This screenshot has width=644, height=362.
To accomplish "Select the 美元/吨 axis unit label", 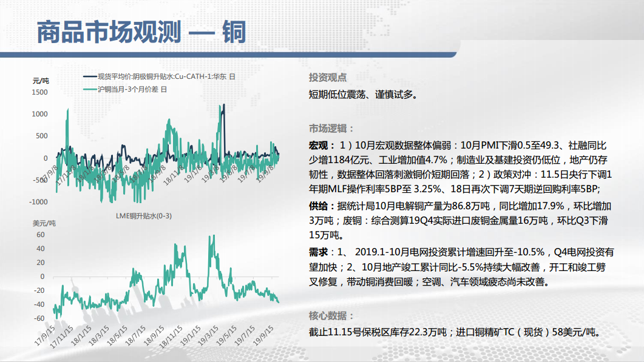I will (x=43, y=223).
